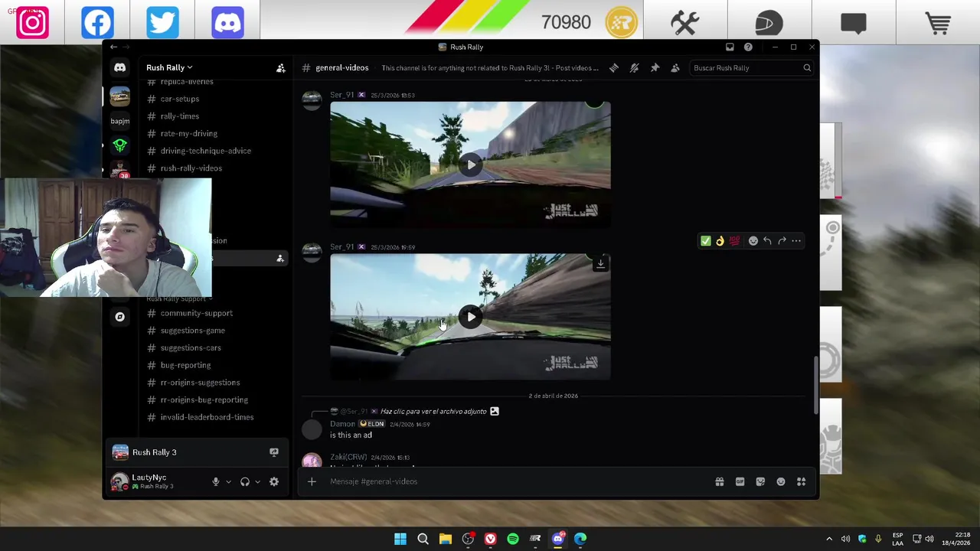Open the Facebook shortcut icon
Viewport: 980px width, 551px height.
click(x=97, y=22)
